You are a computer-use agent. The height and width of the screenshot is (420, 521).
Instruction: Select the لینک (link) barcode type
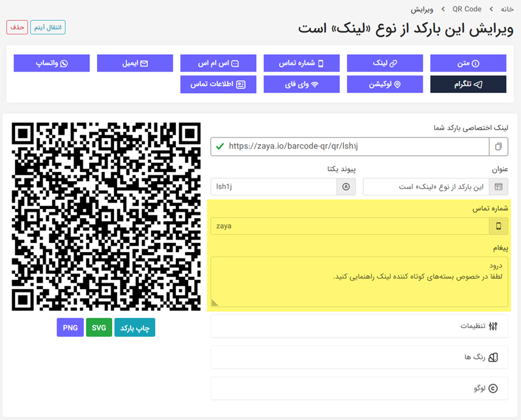click(x=385, y=63)
